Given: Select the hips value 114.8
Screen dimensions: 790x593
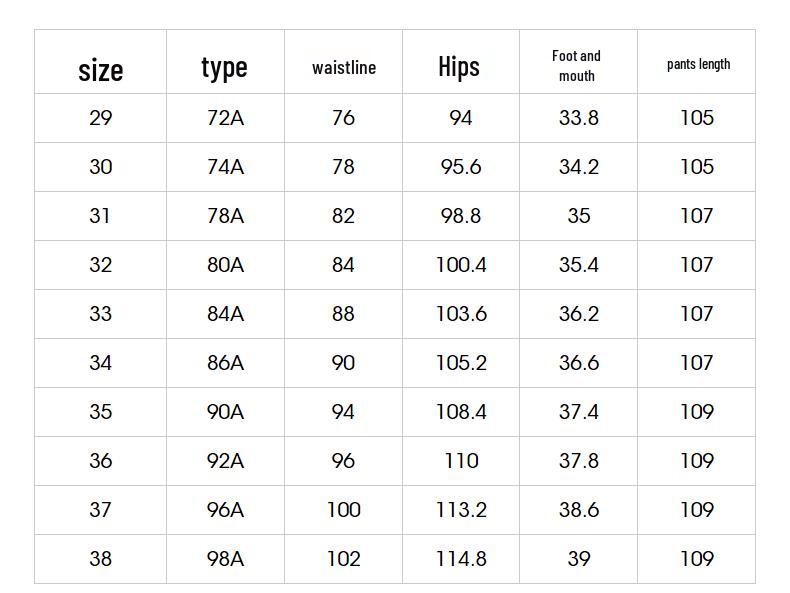Looking at the screenshot, I should pyautogui.click(x=460, y=559).
